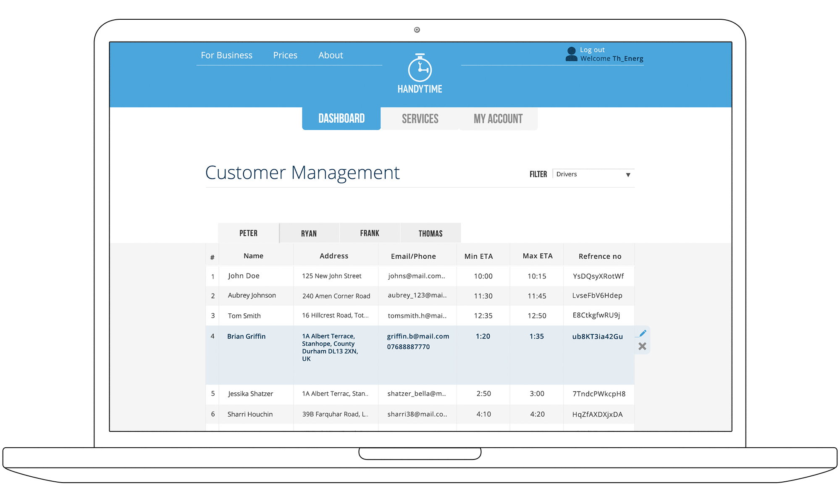Screen dimensions: 840x504
Task: Click the Refrence no column header
Action: [x=600, y=256]
